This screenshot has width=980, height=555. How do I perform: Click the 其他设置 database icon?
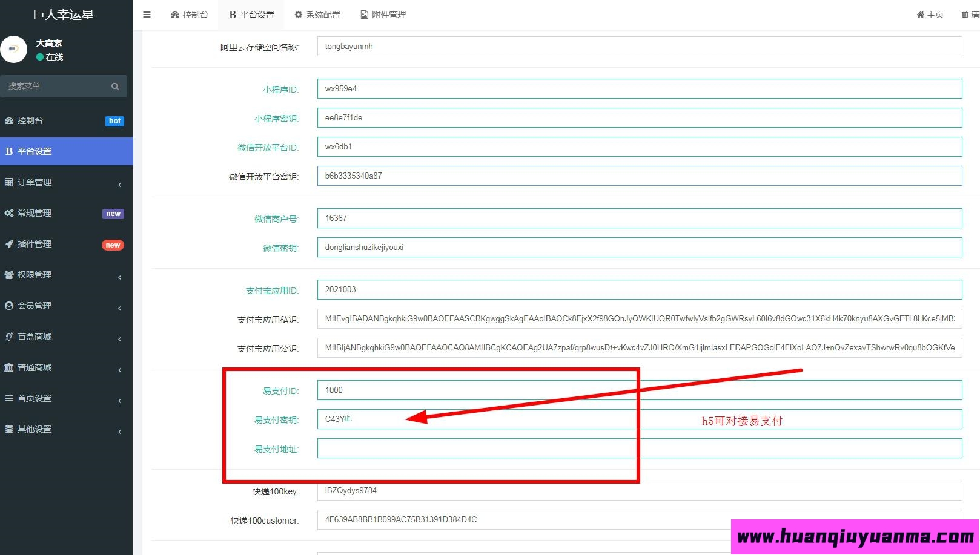pyautogui.click(x=9, y=429)
